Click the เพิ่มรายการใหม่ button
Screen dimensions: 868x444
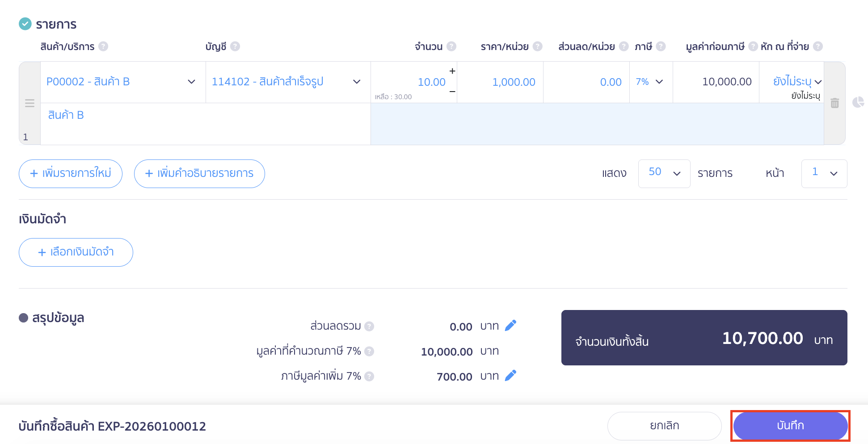point(70,173)
